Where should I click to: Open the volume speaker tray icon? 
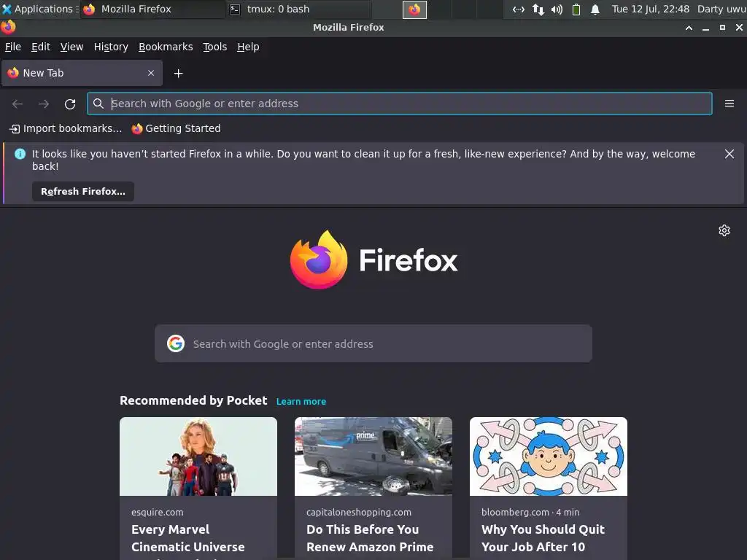click(x=557, y=9)
